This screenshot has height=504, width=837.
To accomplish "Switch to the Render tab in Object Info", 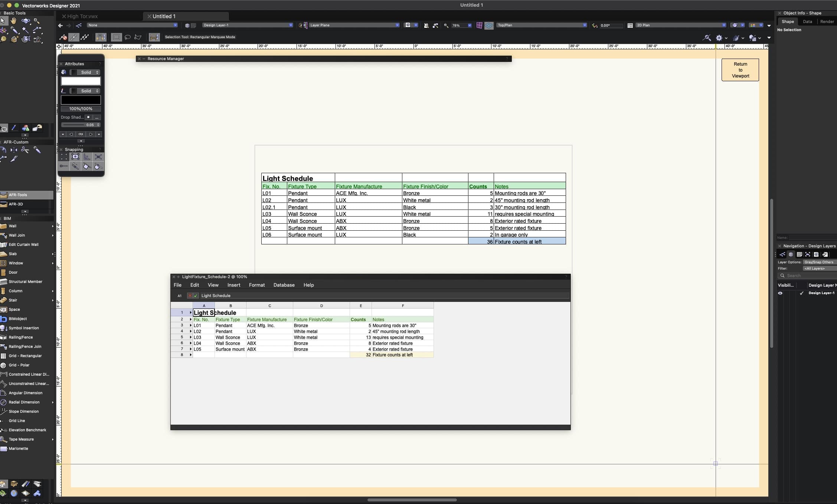I will pyautogui.click(x=827, y=22).
